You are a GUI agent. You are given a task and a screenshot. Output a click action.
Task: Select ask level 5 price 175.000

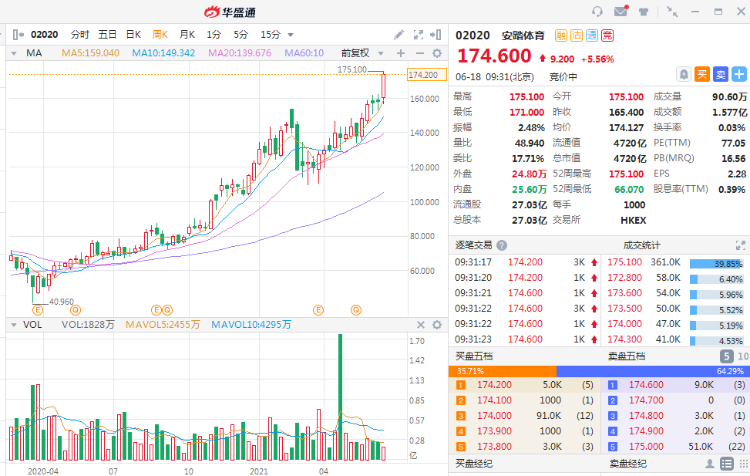(x=646, y=446)
